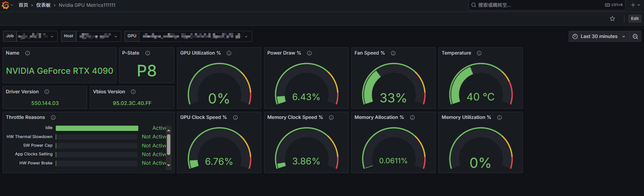This screenshot has height=196, width=644.
Task: Open the Job variable dropdown
Action: click(37, 36)
